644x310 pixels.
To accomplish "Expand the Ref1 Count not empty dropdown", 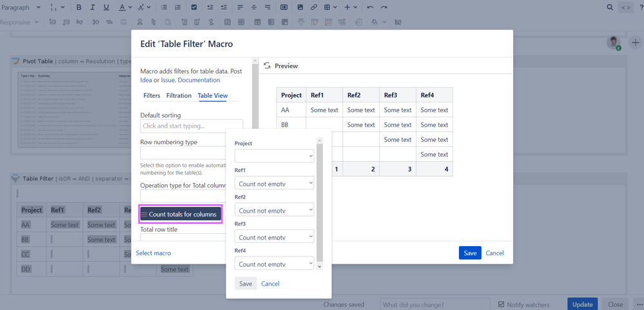I will pyautogui.click(x=275, y=183).
